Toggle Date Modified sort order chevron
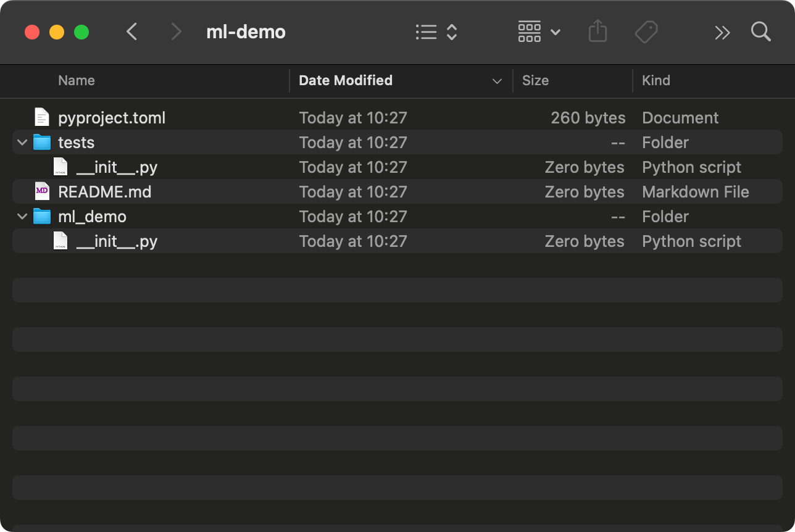This screenshot has height=532, width=795. (497, 81)
